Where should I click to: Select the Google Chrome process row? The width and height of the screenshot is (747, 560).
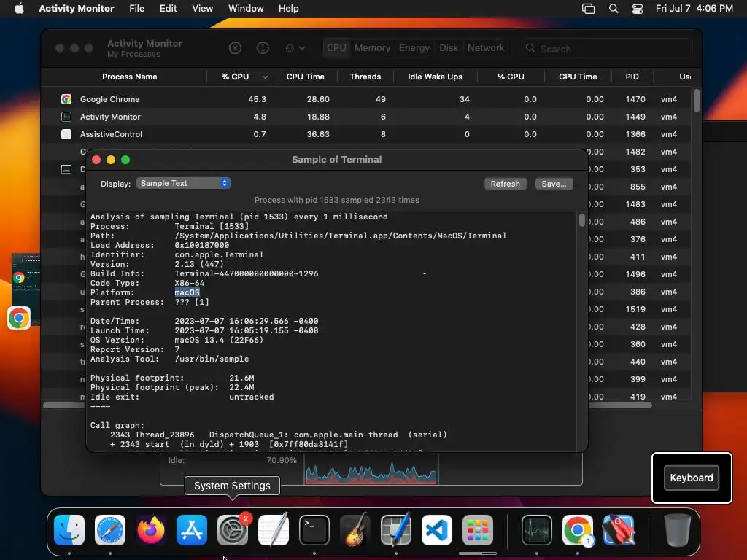coord(366,99)
